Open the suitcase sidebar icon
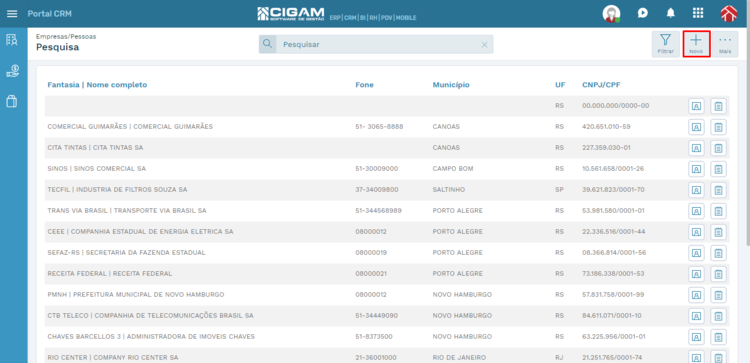 click(12, 101)
